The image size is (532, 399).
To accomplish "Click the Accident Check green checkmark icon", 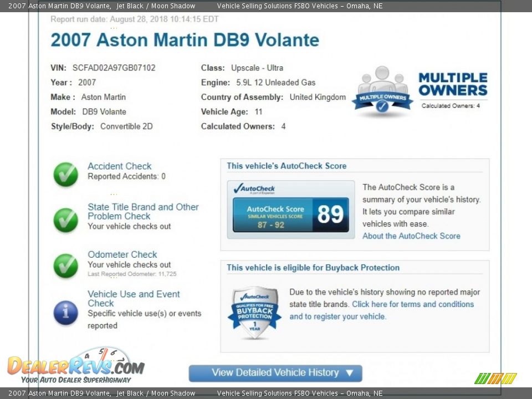I will click(x=65, y=175).
